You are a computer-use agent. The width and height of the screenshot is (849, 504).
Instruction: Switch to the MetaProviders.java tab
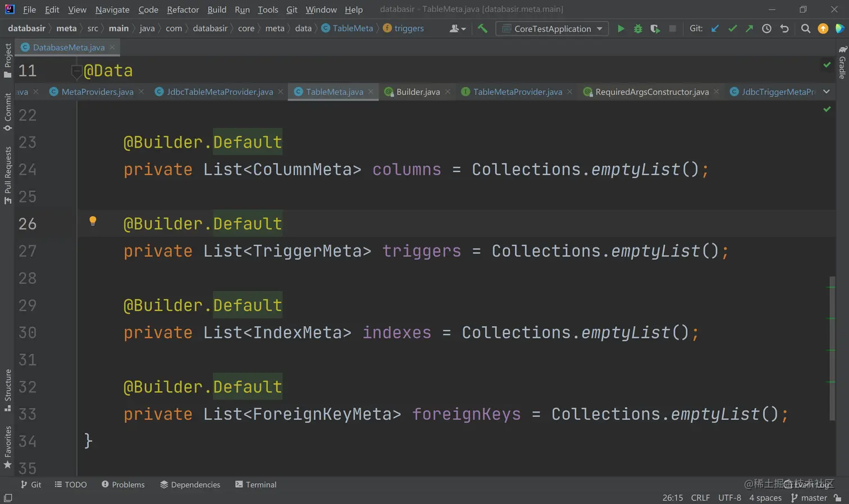97,91
